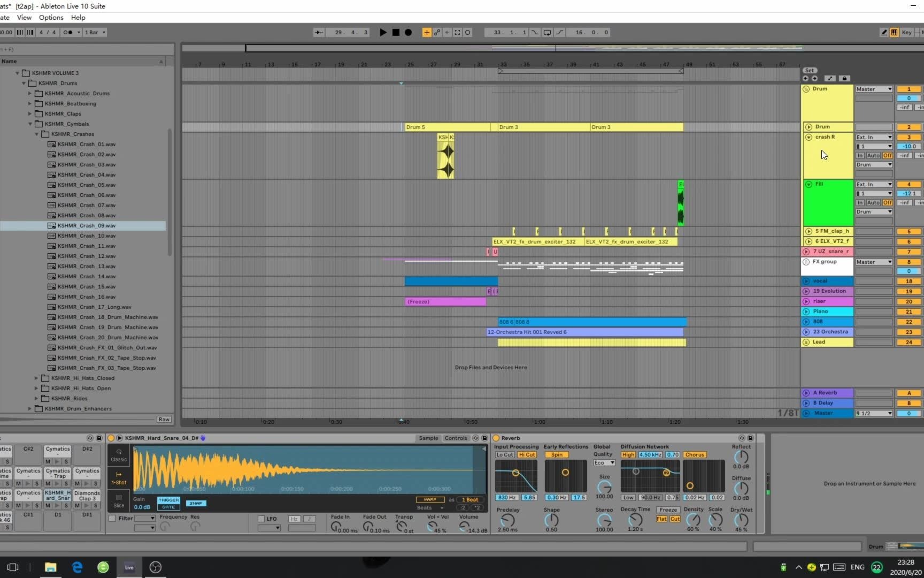The height and width of the screenshot is (578, 924).
Task: Toggle track activator 22 for 808
Action: (908, 322)
